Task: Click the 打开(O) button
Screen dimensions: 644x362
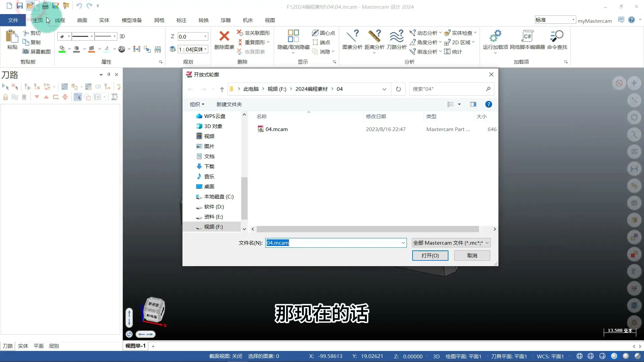Action: (x=430, y=255)
